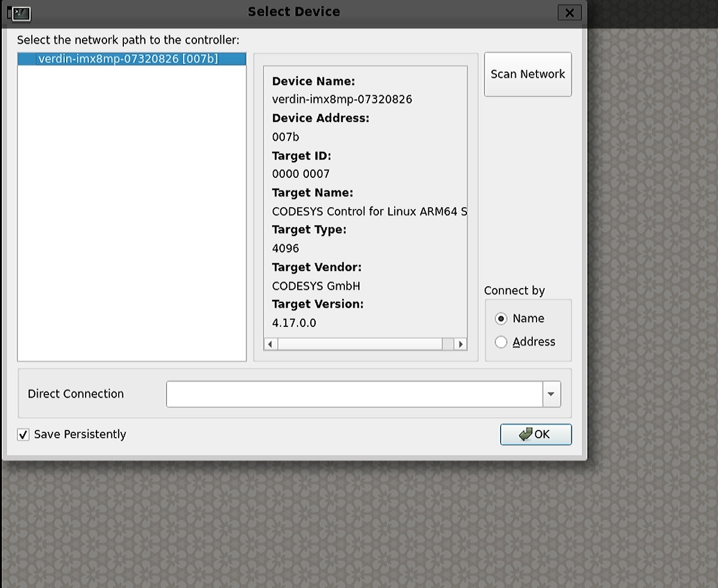The height and width of the screenshot is (588, 718).
Task: Click the horizontal scrollbar track in details panel
Action: [x=359, y=344]
